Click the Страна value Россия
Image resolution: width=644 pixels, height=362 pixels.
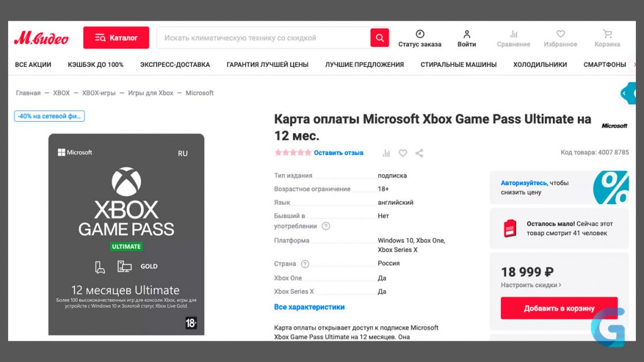click(x=389, y=263)
